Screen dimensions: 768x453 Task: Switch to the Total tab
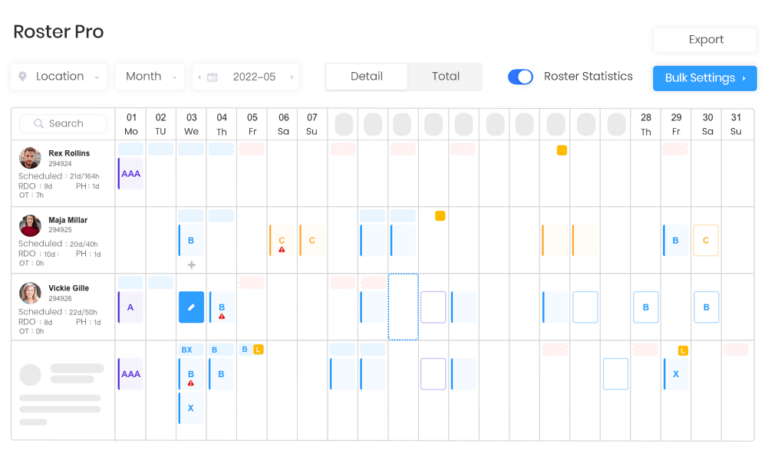tap(445, 77)
